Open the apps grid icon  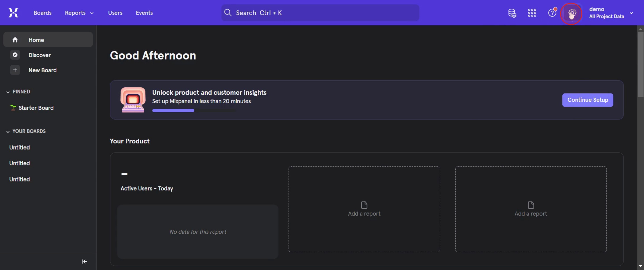532,13
